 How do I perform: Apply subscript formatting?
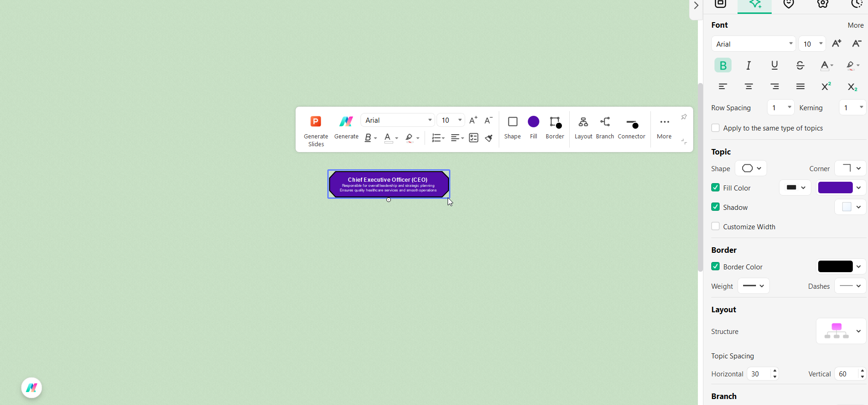point(852,87)
